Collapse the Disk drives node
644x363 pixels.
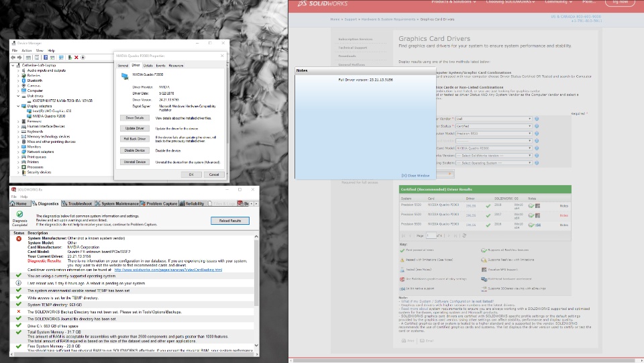pos(18,96)
